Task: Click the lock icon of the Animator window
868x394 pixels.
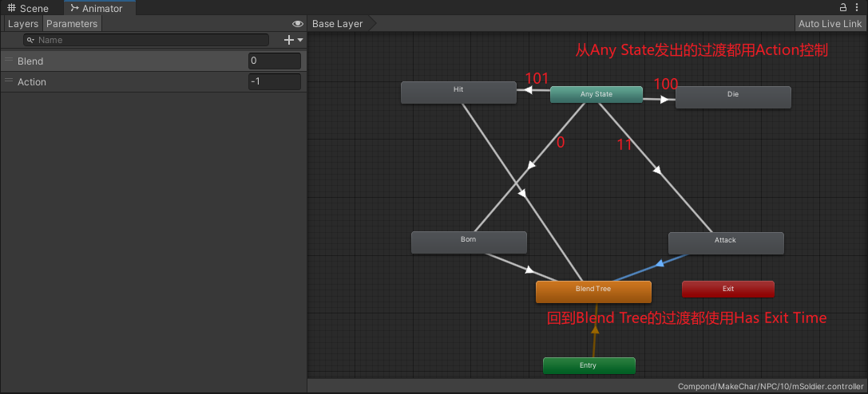Action: point(843,7)
